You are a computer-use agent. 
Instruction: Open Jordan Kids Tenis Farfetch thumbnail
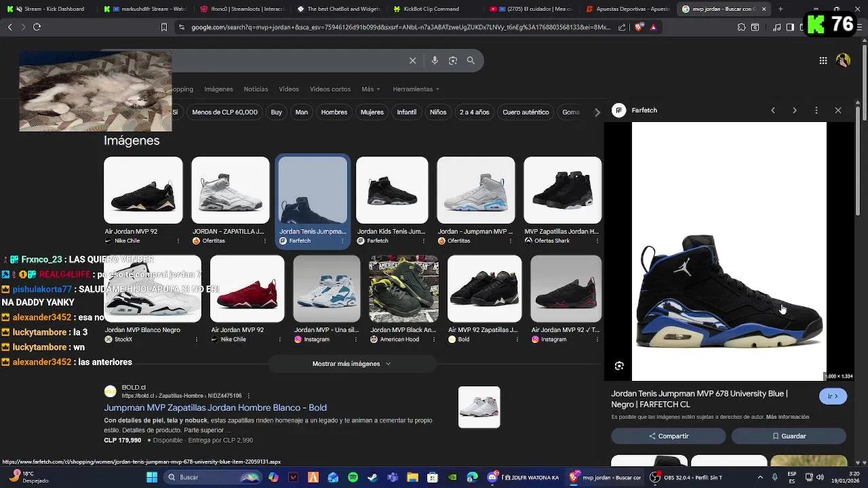[392, 190]
